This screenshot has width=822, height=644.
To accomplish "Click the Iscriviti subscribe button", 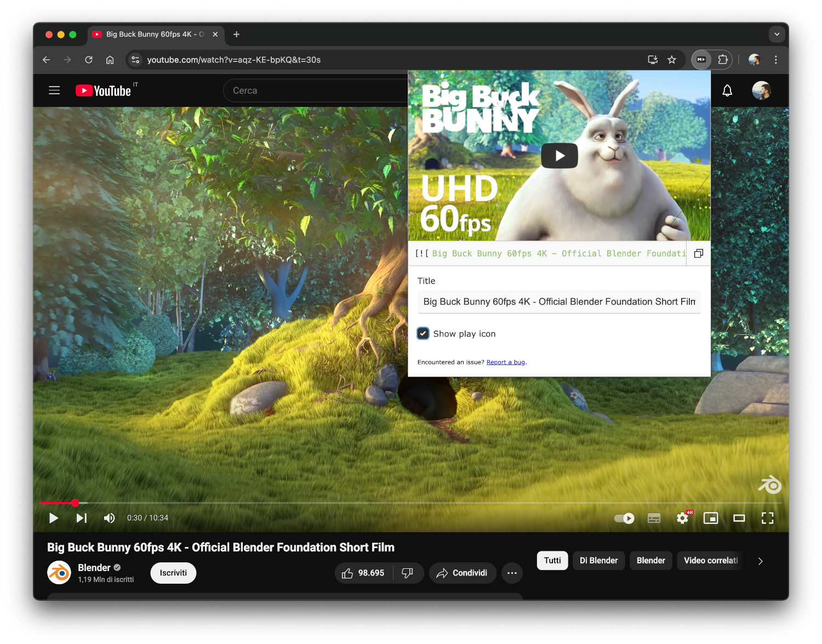I will pos(173,573).
